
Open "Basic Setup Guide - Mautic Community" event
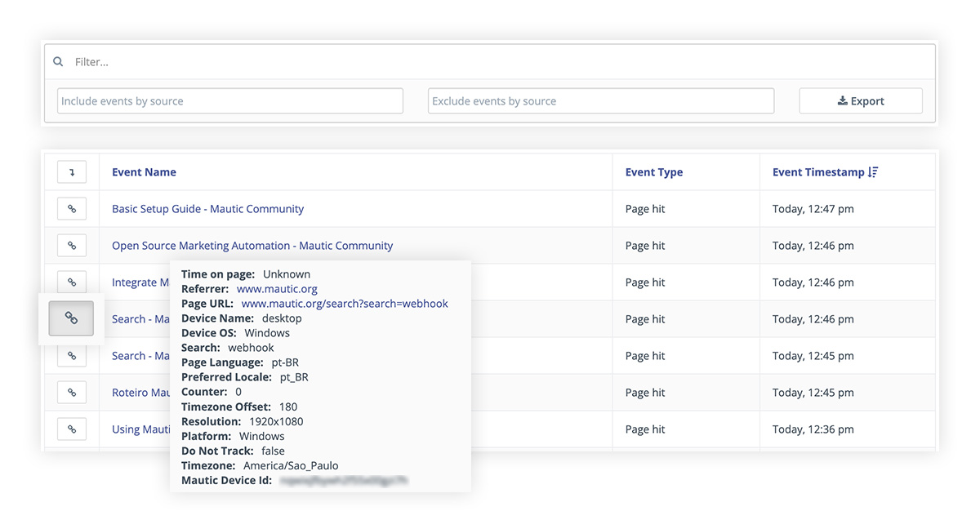tap(207, 208)
